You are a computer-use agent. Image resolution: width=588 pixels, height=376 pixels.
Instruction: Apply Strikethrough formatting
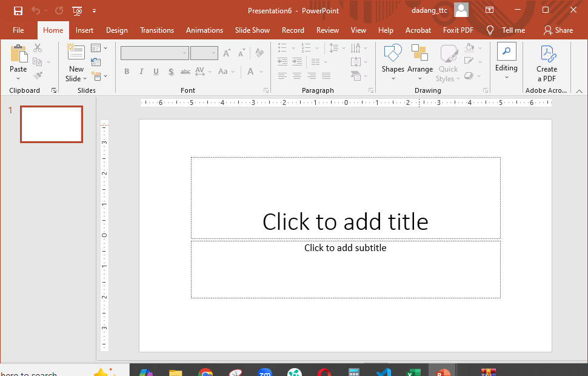185,71
